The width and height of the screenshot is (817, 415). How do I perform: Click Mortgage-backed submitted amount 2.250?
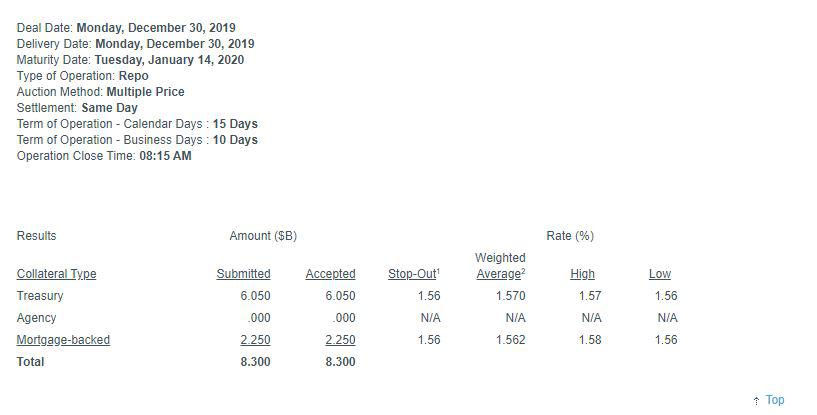pyautogui.click(x=255, y=340)
